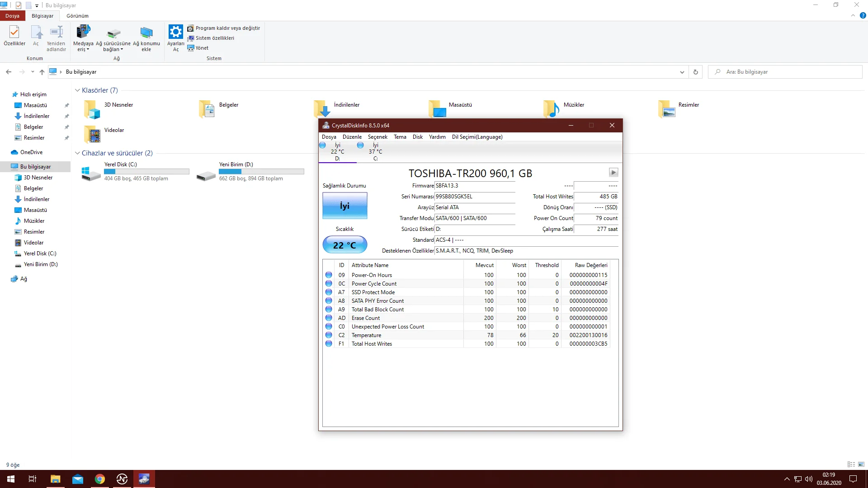Collapse the Klasörler (7) group
The width and height of the screenshot is (868, 488).
point(77,90)
